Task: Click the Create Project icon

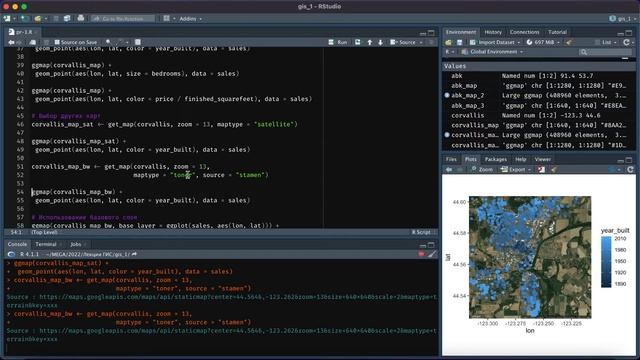Action: point(24,18)
